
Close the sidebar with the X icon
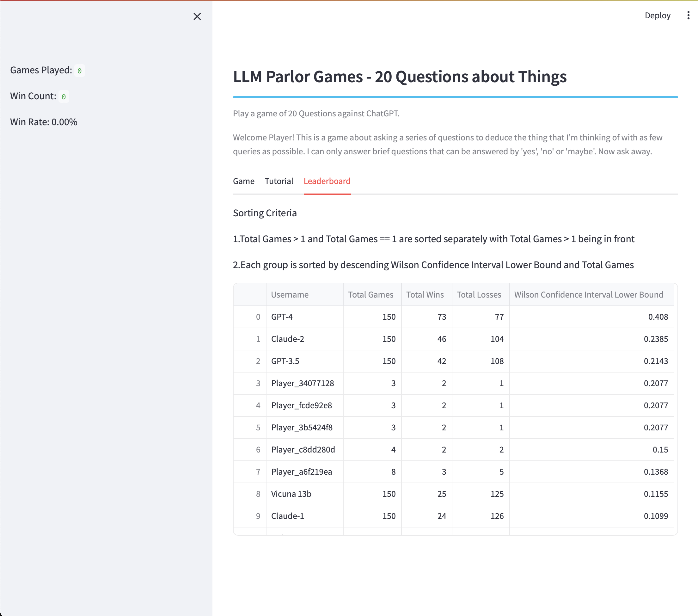197,16
